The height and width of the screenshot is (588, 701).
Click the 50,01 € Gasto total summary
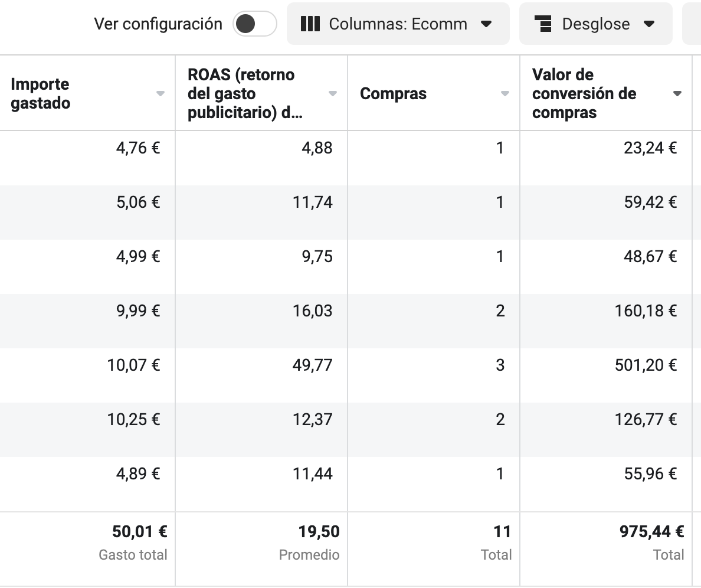pos(139,531)
